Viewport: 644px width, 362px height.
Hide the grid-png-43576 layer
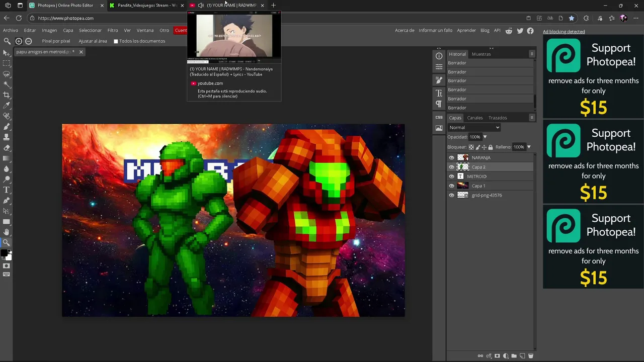coord(451,196)
